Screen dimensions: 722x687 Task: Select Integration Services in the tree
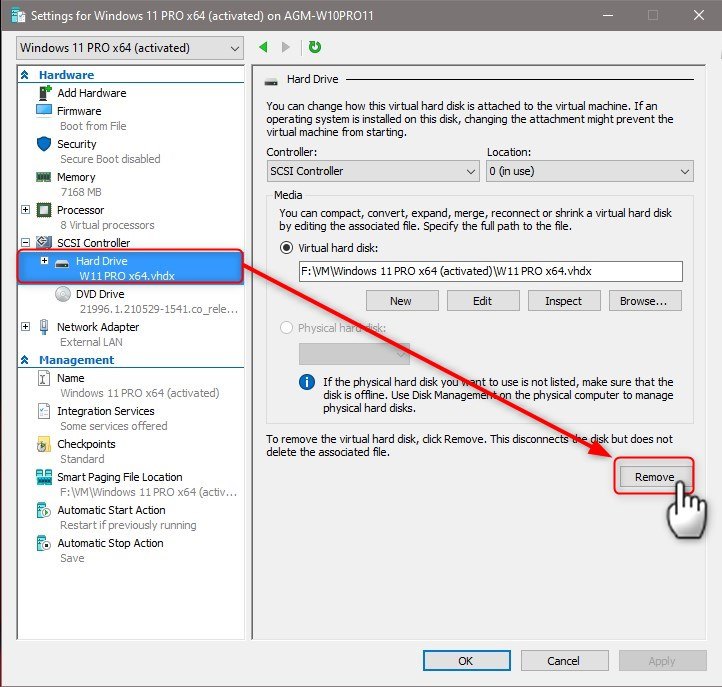click(106, 411)
